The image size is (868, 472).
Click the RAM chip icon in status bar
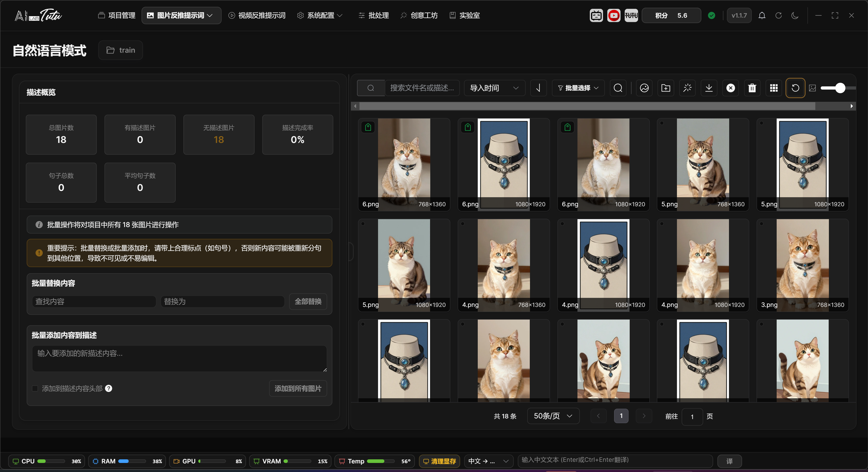click(95, 461)
